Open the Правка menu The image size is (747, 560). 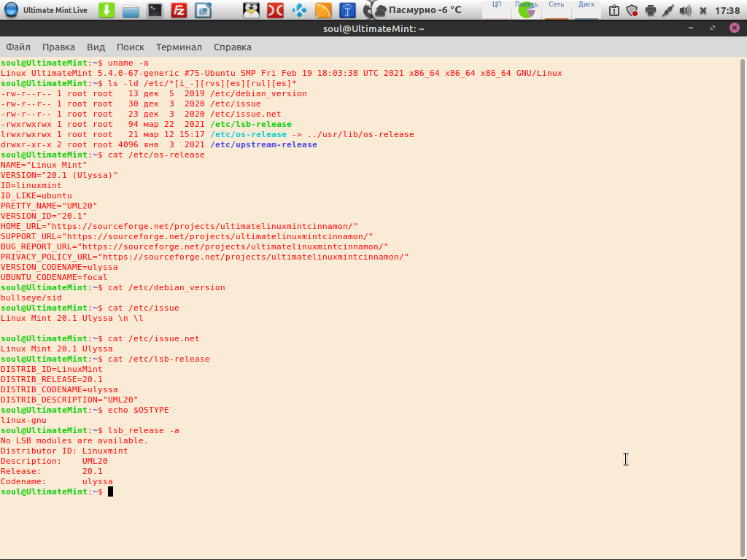(x=58, y=47)
